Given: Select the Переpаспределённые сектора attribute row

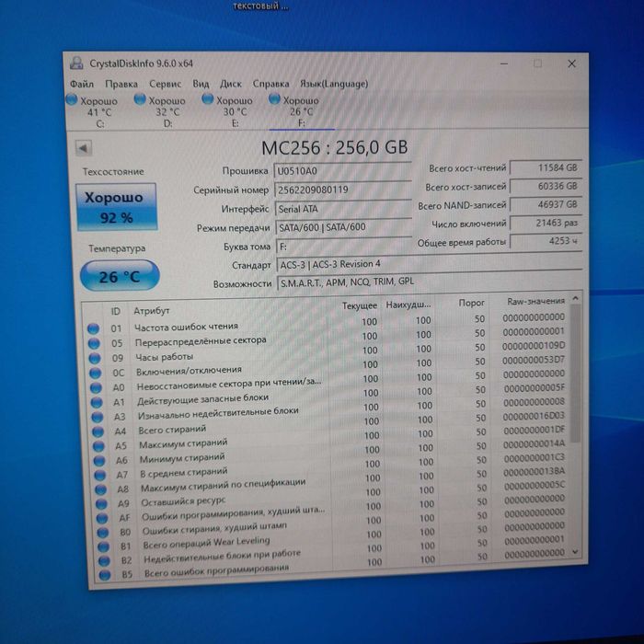Looking at the screenshot, I should click(328, 338).
